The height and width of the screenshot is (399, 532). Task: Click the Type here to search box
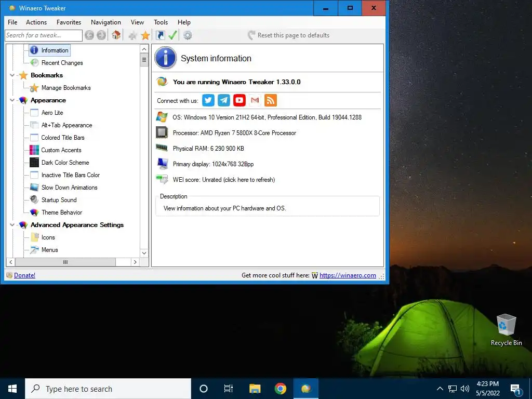pyautogui.click(x=108, y=389)
